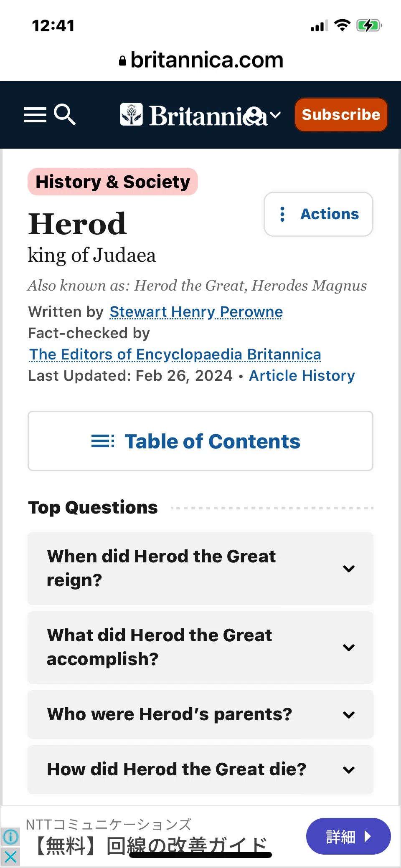401x868 pixels.
Task: Open the Table of Contents
Action: pyautogui.click(x=200, y=441)
